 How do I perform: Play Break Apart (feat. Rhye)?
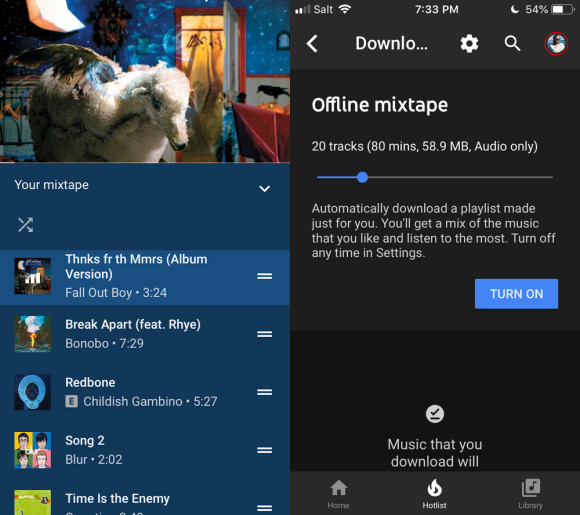point(145,334)
